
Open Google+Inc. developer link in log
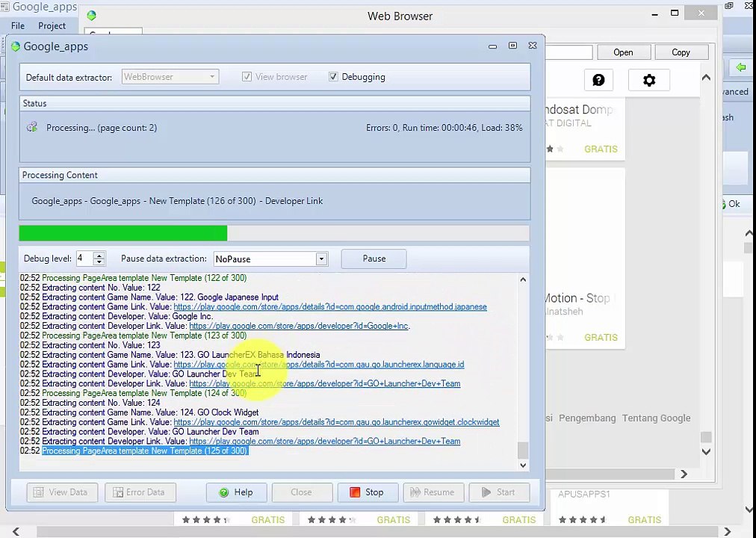(x=299, y=326)
